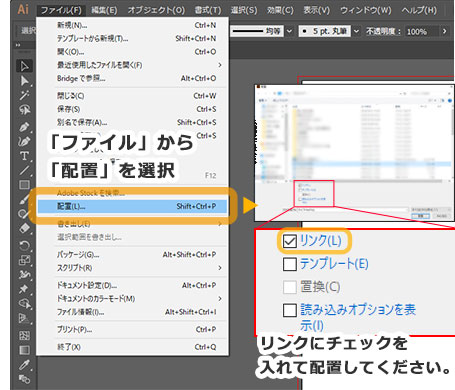Toggle the テンプレート(E) checkbox
455x390 pixels.
(x=290, y=264)
